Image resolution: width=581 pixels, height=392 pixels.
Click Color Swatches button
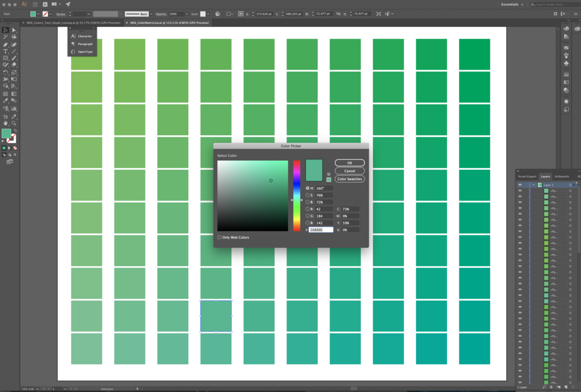349,179
